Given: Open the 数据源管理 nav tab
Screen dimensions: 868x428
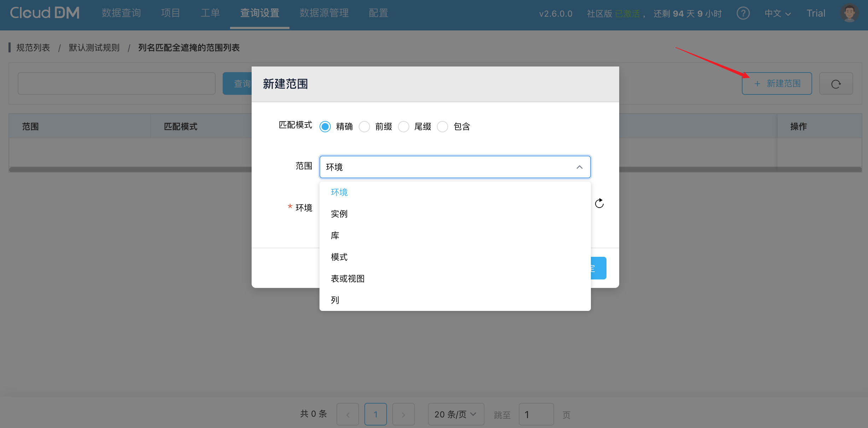Looking at the screenshot, I should tap(324, 13).
